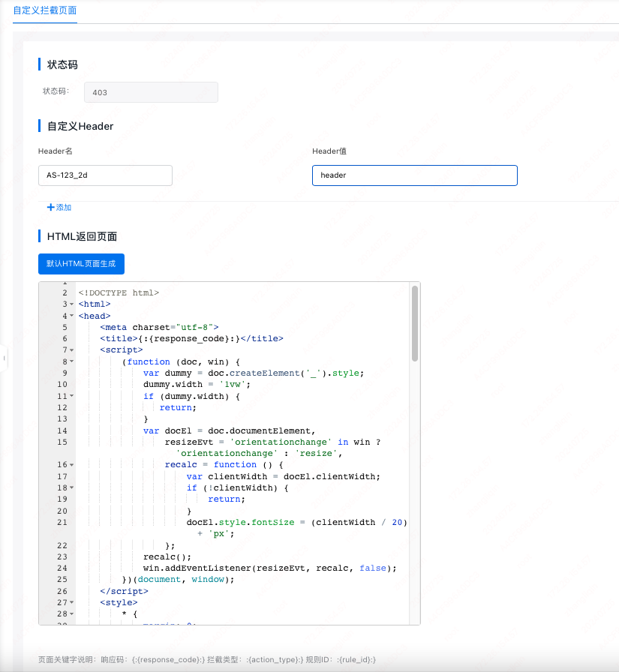The image size is (619, 672).
Task: Click line number 5 in gutter
Action: pyautogui.click(x=65, y=328)
